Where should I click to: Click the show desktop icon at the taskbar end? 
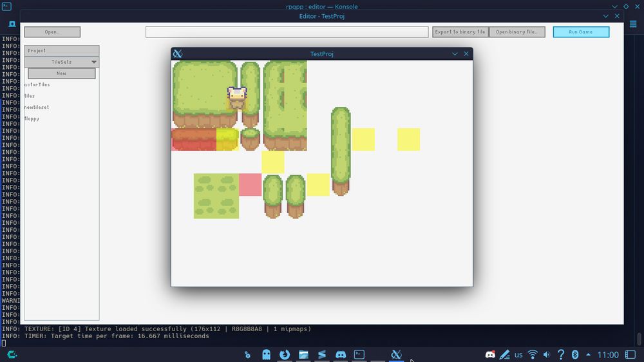coord(630,355)
